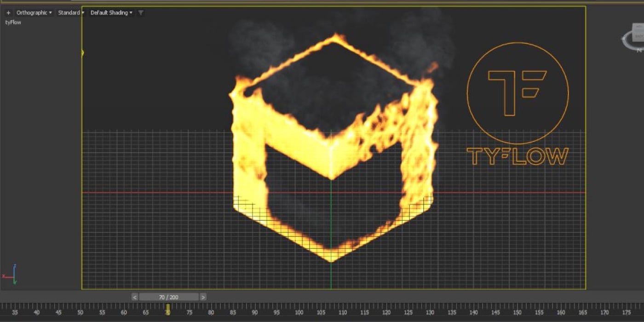644x322 pixels.
Task: Jump to frame 175 on the timeline
Action: (x=626, y=313)
